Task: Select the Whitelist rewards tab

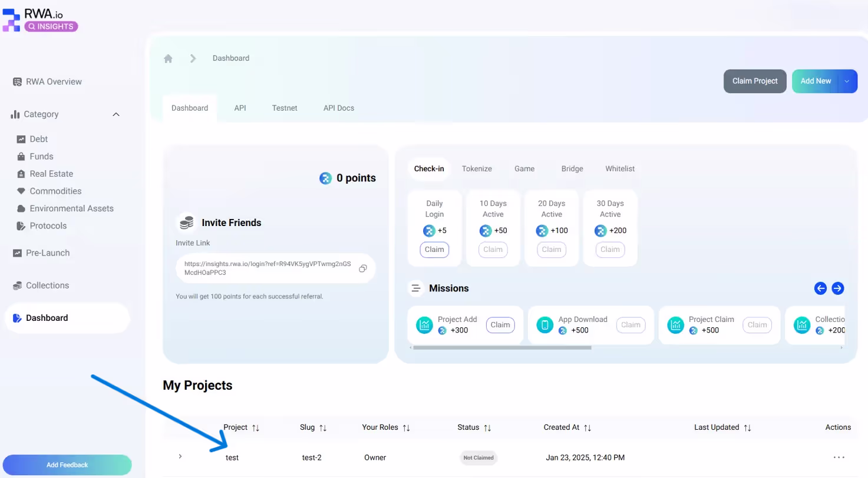Action: [620, 169]
